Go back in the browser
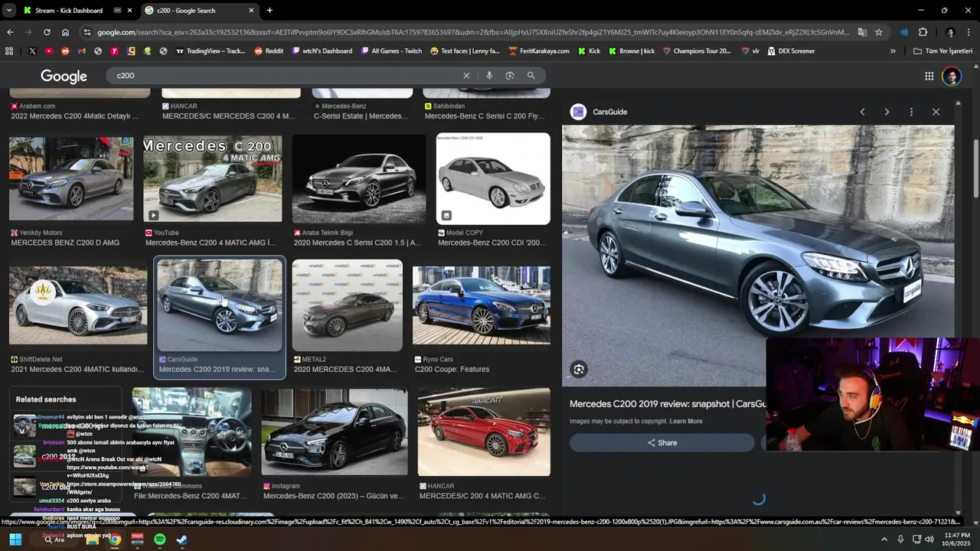This screenshot has height=551, width=980. click(10, 32)
